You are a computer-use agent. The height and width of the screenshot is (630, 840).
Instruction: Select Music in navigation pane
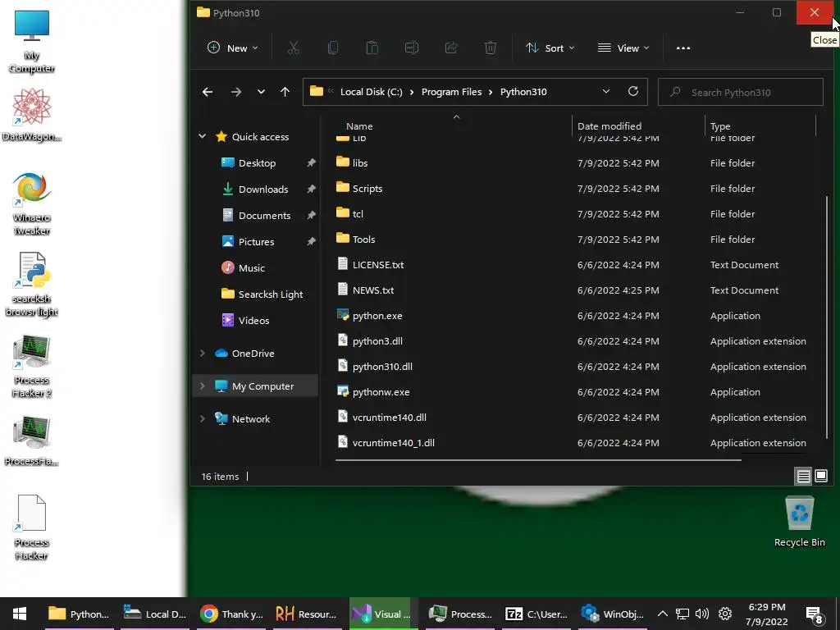pos(251,268)
